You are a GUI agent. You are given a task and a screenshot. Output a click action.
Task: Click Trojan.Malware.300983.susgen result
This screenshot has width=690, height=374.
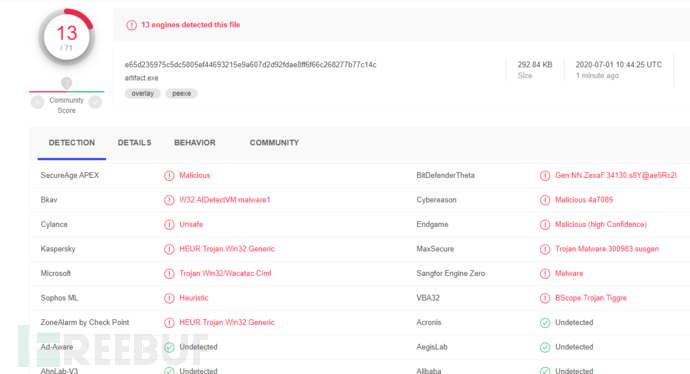pos(607,249)
